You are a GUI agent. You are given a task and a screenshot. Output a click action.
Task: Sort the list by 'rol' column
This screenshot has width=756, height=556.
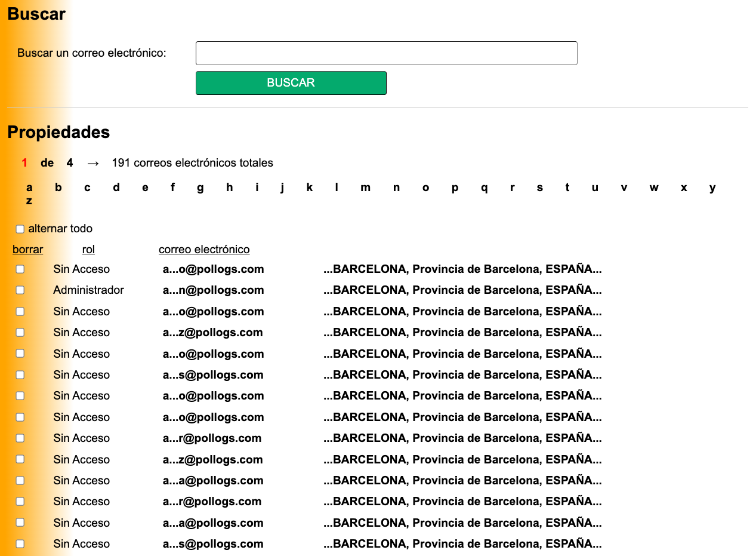(88, 249)
